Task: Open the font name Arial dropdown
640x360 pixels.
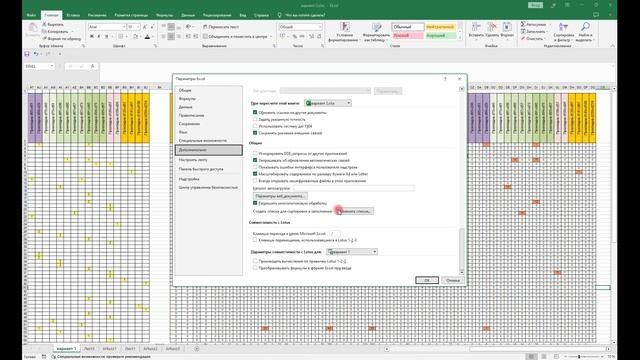Action: click(x=124, y=27)
